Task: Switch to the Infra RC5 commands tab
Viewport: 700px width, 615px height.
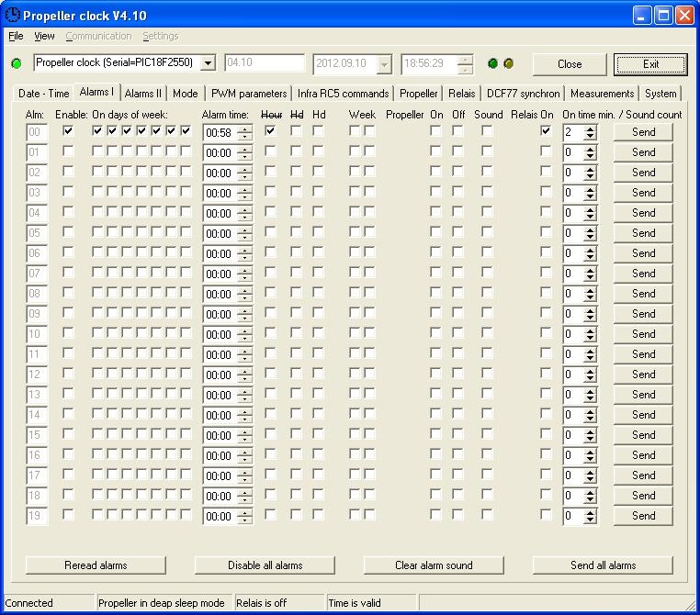Action: (x=343, y=94)
